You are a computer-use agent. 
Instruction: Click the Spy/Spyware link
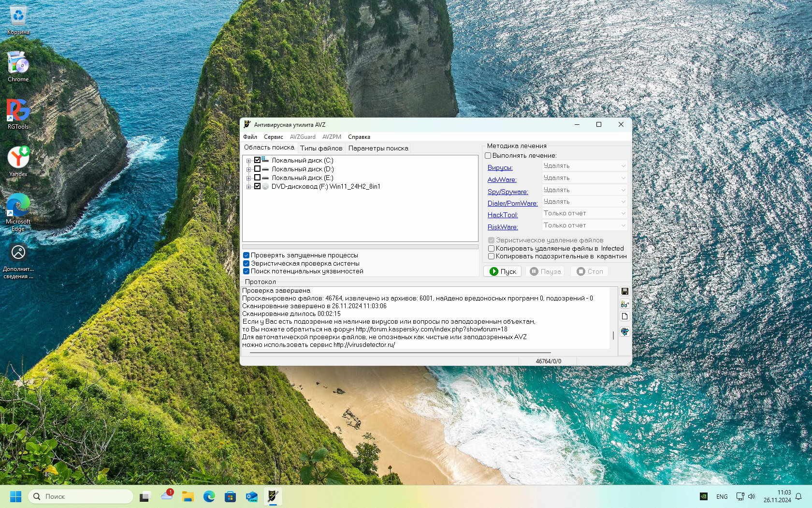pos(507,192)
